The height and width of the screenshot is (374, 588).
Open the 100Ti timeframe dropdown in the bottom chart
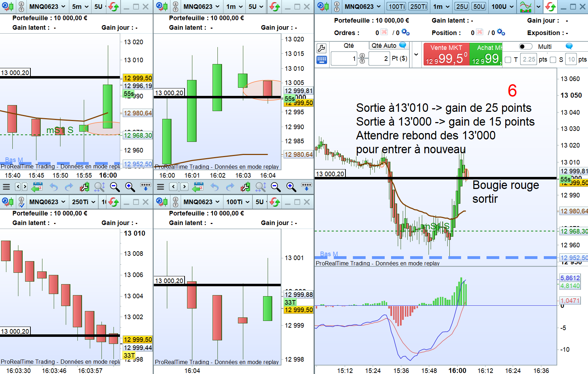tap(238, 202)
